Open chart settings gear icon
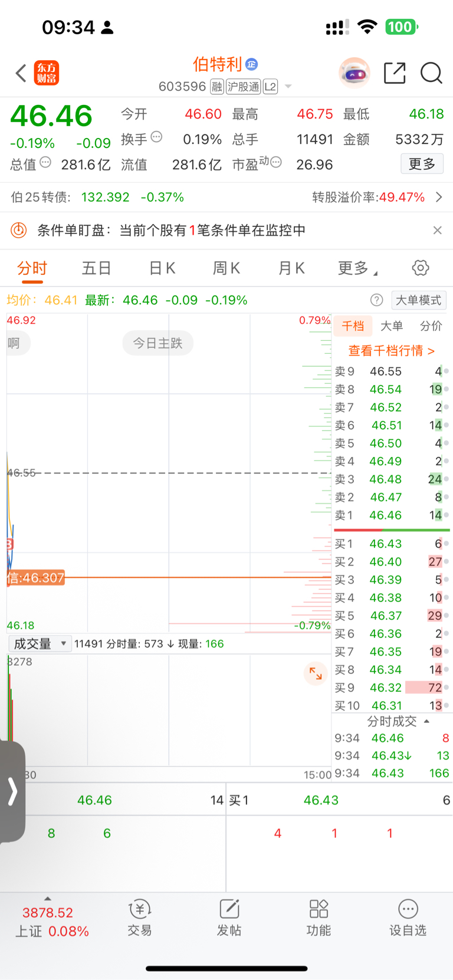The height and width of the screenshot is (980, 453). click(421, 268)
